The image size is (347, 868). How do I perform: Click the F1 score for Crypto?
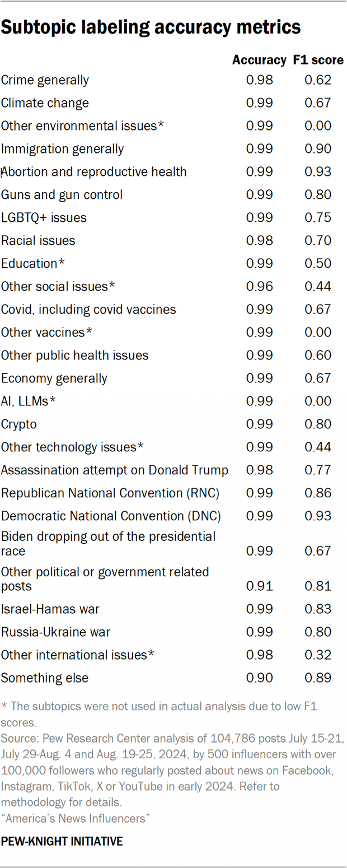[x=318, y=424]
